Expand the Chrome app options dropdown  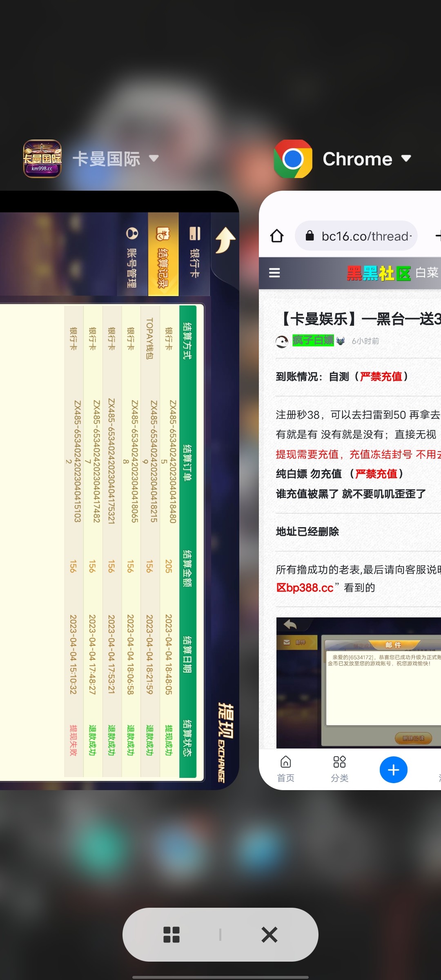point(406,158)
